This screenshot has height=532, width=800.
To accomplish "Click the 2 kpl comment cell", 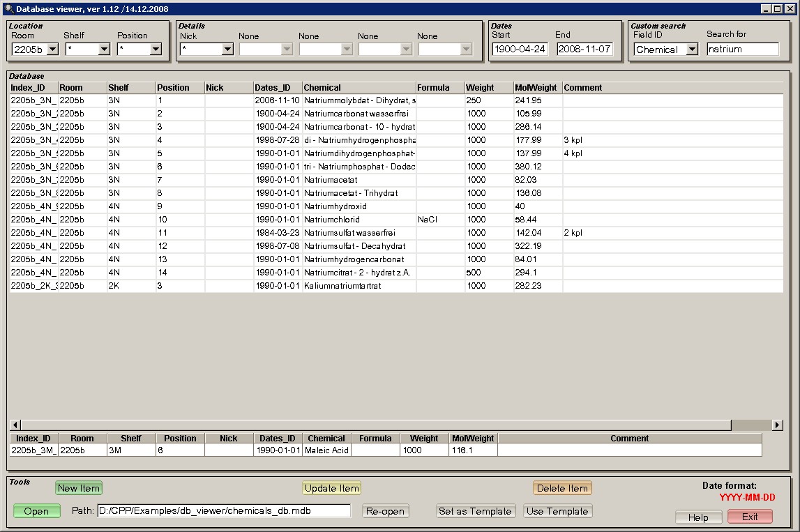I will click(x=673, y=233).
